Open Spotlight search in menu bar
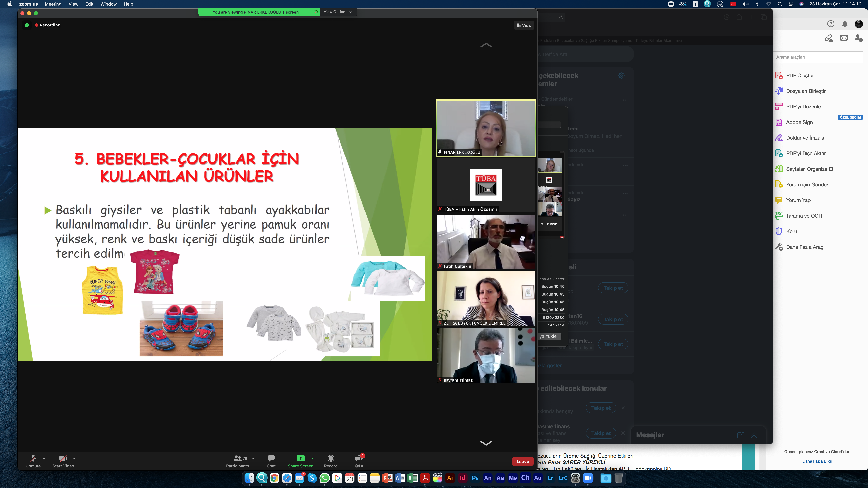The height and width of the screenshot is (488, 868). 780,4
